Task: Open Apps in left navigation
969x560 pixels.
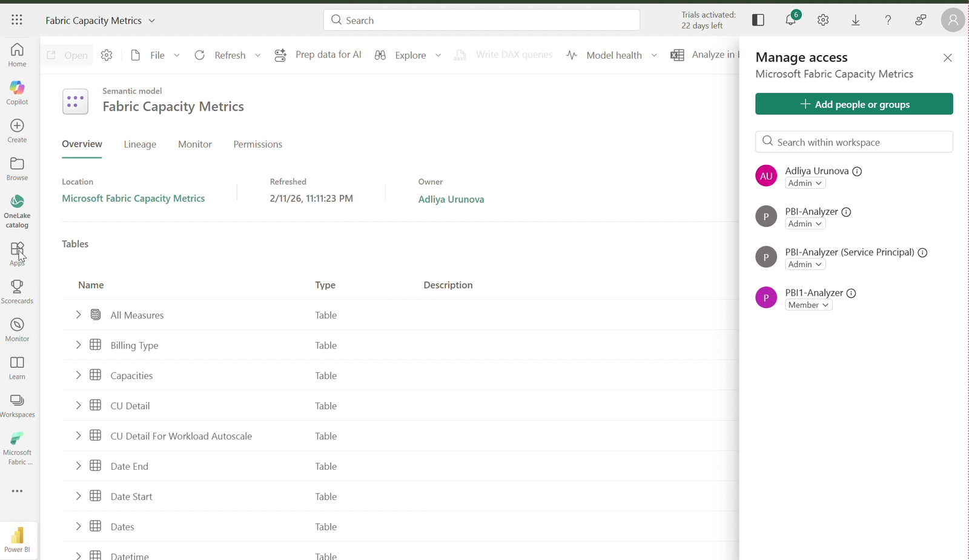Action: (x=17, y=254)
